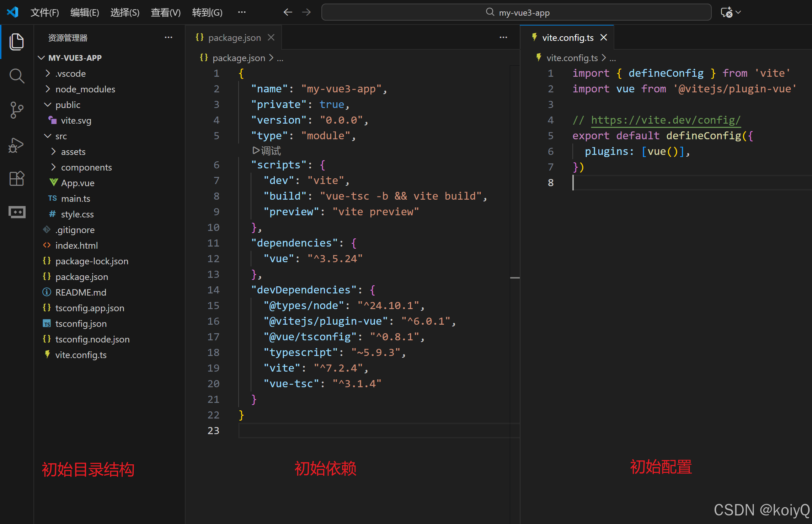Open the Explorer view in activity bar
This screenshot has width=812, height=524.
[x=16, y=42]
